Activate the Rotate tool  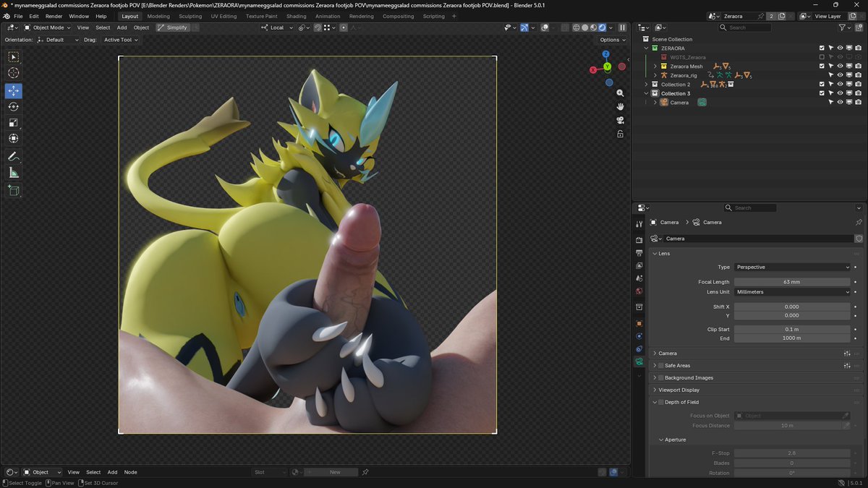coord(14,107)
